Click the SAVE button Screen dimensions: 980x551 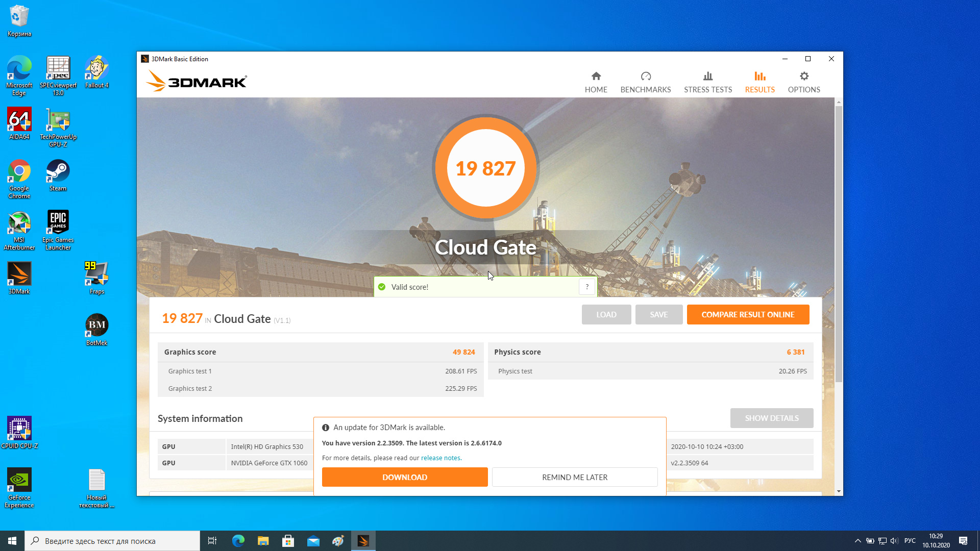[659, 314]
